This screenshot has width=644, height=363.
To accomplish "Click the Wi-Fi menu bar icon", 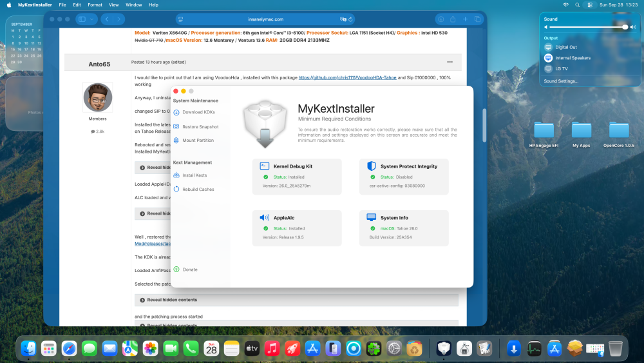I will pos(565,5).
